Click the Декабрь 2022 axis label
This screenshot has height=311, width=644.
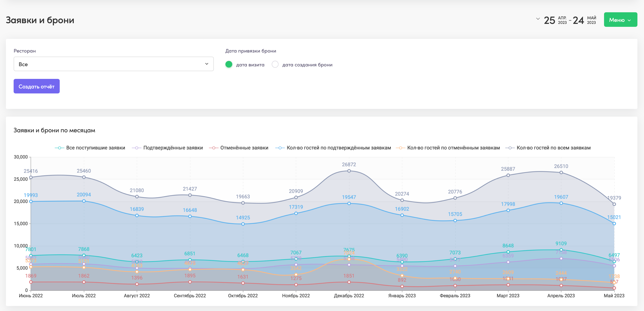(x=349, y=296)
